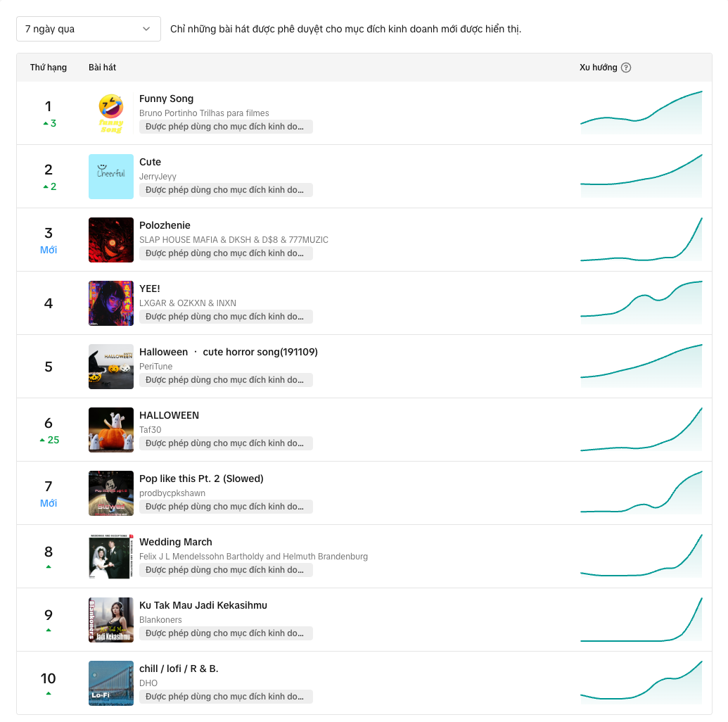Open the Cute song Cheerful cover art
The width and height of the screenshot is (728, 722).
pos(111,177)
